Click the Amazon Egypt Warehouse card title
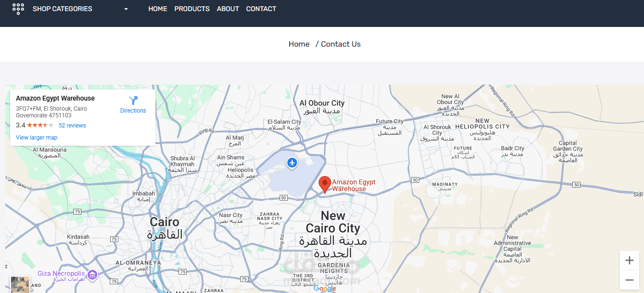Image resolution: width=644 pixels, height=293 pixels. [55, 98]
